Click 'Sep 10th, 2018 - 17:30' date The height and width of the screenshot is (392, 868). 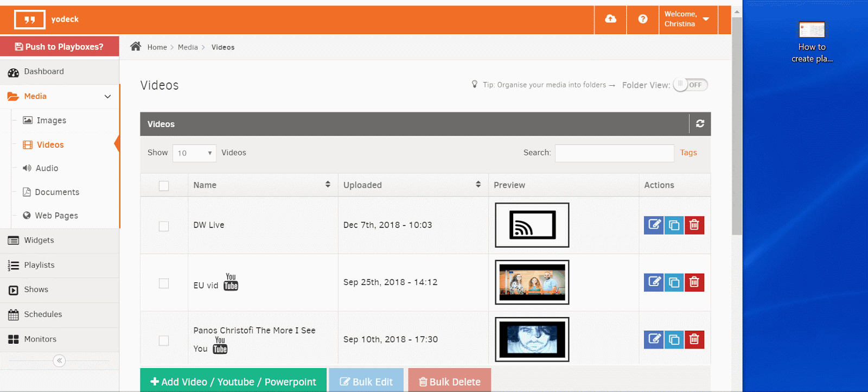[x=391, y=339]
